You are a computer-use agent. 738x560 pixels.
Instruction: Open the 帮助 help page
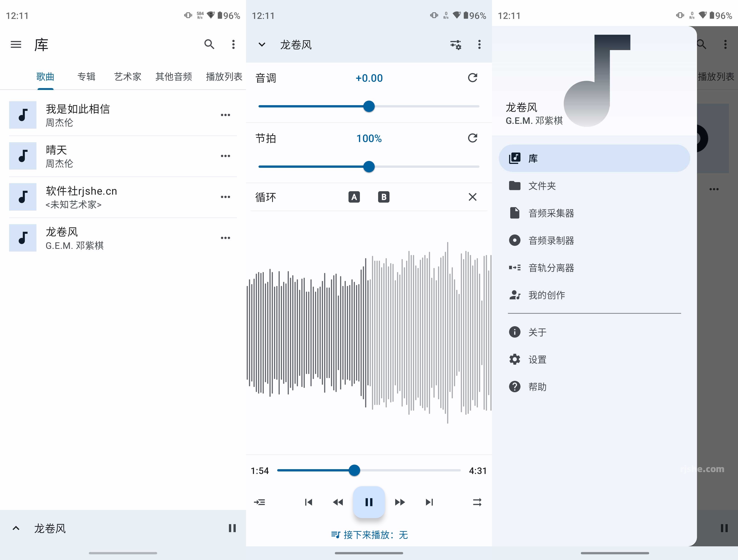click(x=538, y=387)
